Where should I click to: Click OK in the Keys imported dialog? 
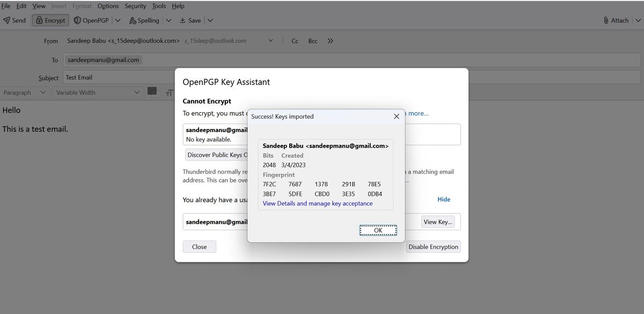[x=378, y=230]
